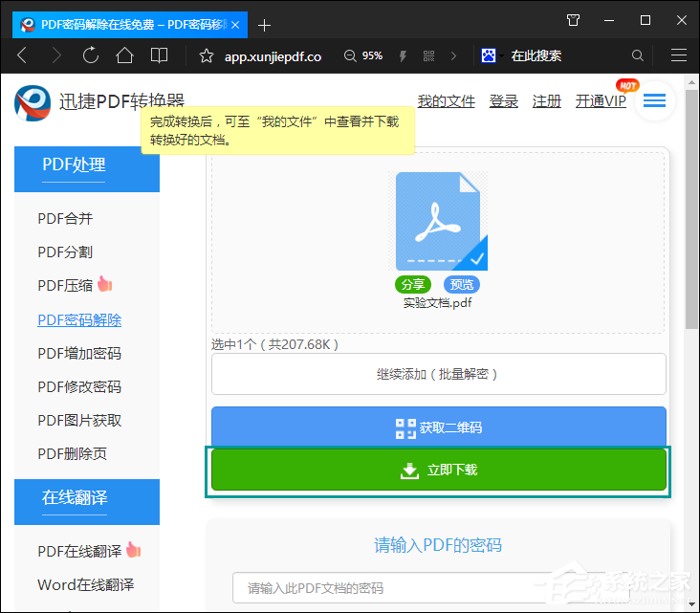The width and height of the screenshot is (700, 613).
Task: Click the search magnifier icon in toolbar
Action: click(x=638, y=56)
